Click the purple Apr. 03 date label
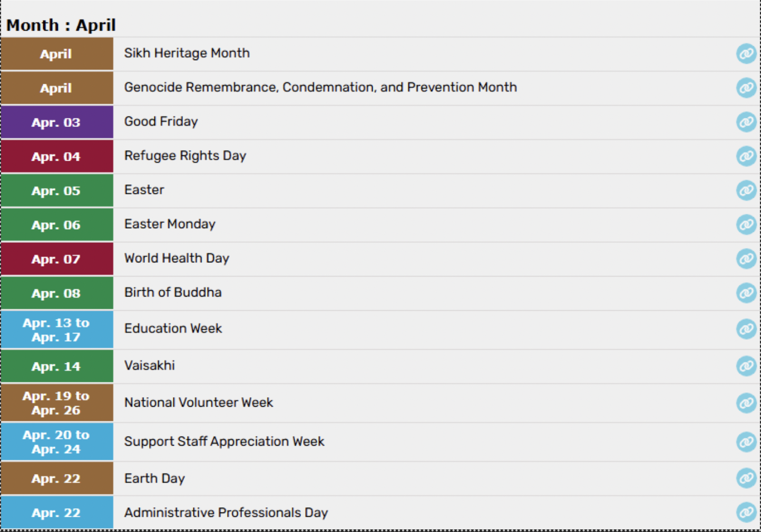This screenshot has width=761, height=532. coord(56,122)
